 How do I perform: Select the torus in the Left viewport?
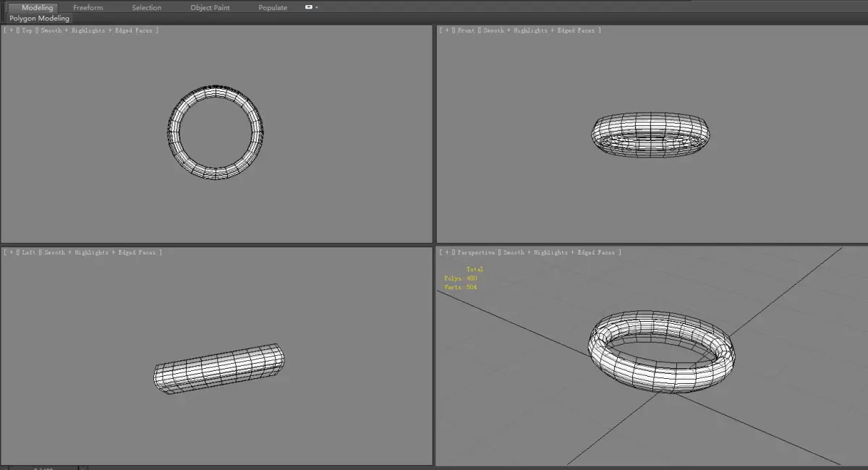point(218,368)
